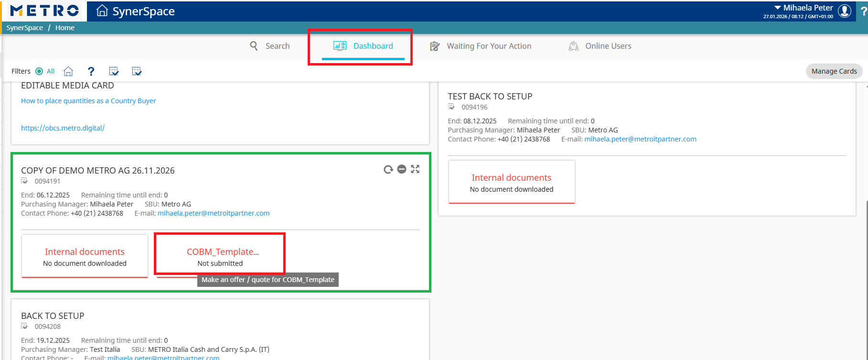Open the https://obcs.metro.digital/ link
Image resolution: width=868 pixels, height=360 pixels.
(x=63, y=128)
